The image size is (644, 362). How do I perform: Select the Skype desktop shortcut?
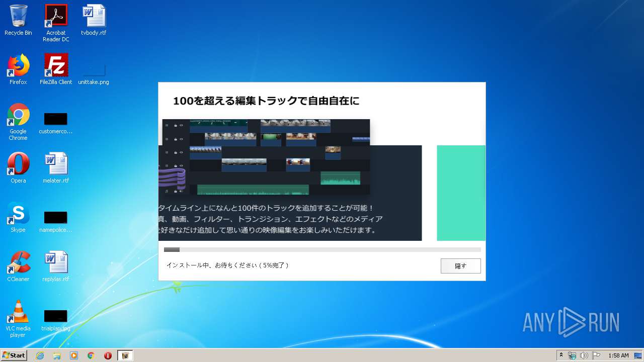coord(18,218)
